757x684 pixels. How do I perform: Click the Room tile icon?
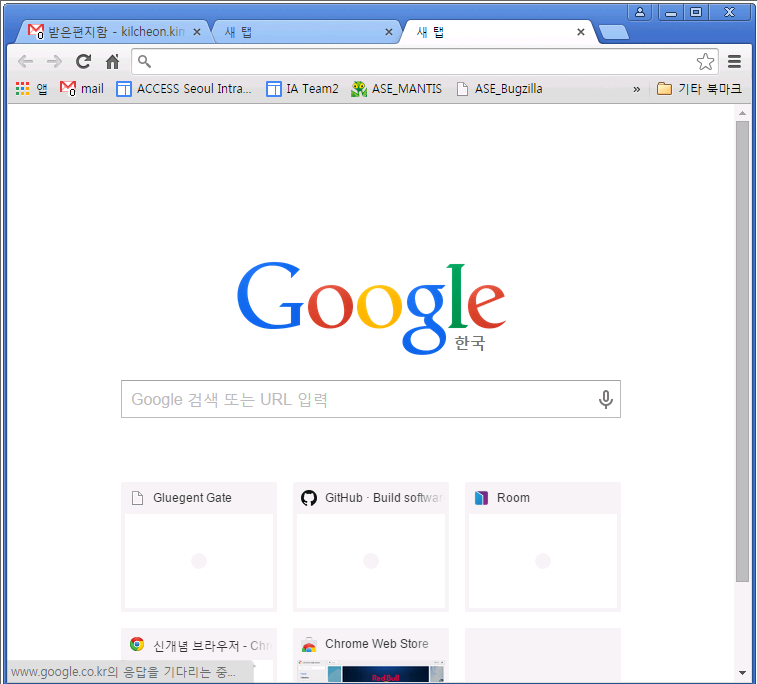point(481,498)
